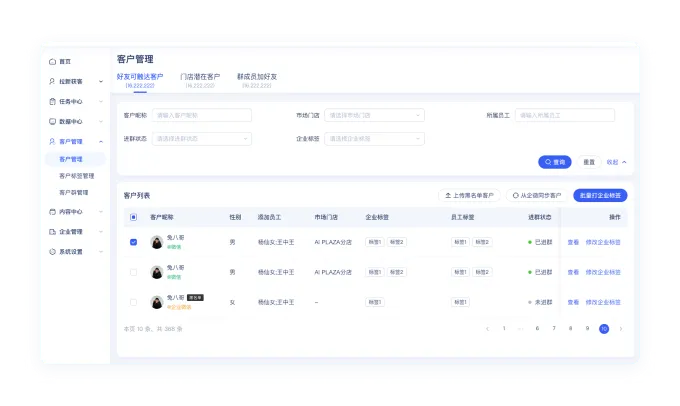Uncheck the first customer row checkbox

click(133, 242)
